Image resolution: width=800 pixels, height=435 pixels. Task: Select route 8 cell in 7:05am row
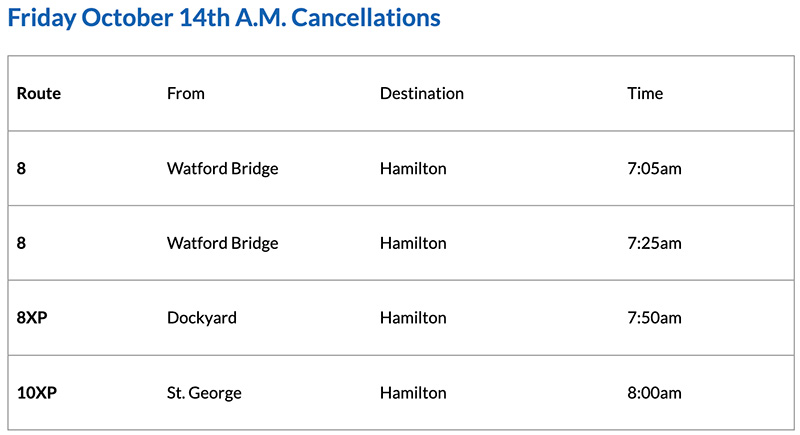[x=22, y=169]
